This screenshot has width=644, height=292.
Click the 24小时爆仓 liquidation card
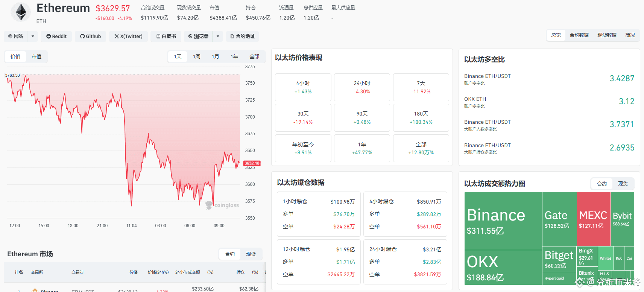tap(405, 262)
